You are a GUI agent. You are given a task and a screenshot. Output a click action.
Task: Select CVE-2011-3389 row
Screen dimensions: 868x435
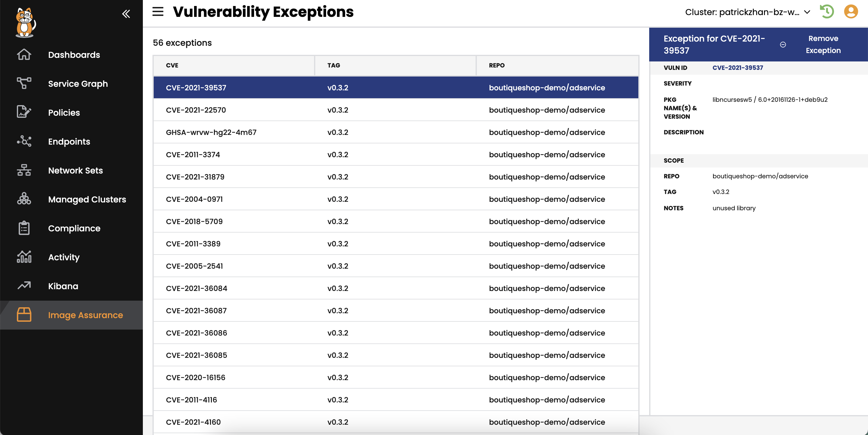pyautogui.click(x=396, y=243)
